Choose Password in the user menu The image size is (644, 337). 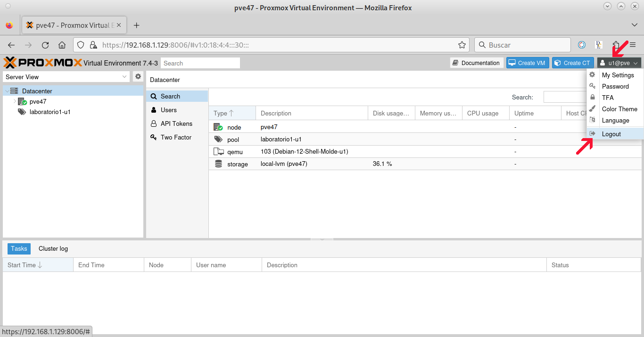[615, 86]
